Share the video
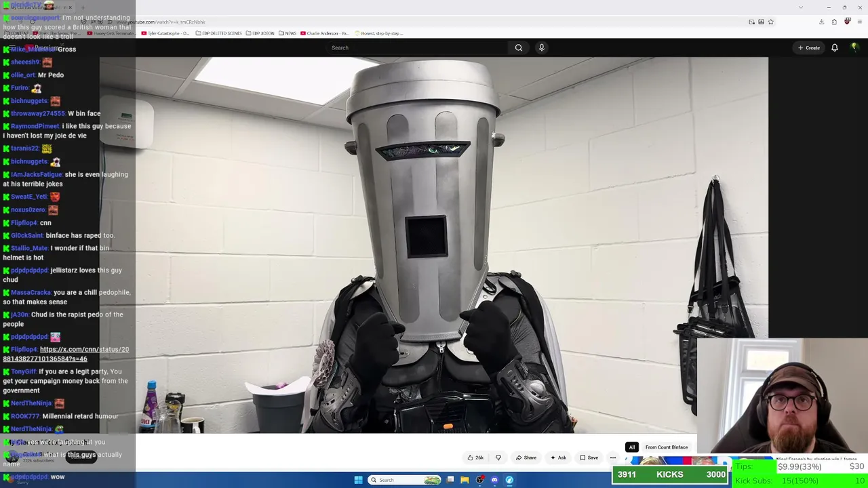This screenshot has height=488, width=868. [526, 457]
